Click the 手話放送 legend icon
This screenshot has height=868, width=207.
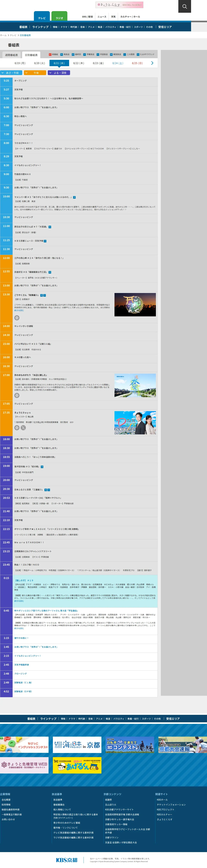98,54
